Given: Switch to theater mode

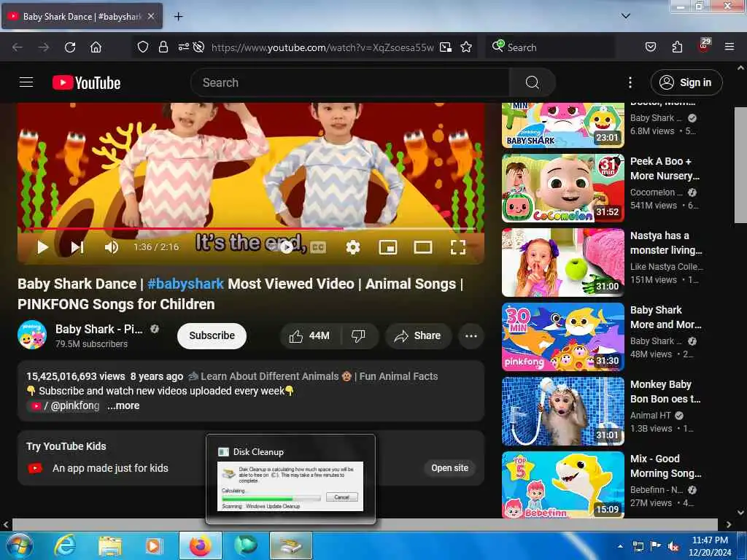Looking at the screenshot, I should point(423,246).
